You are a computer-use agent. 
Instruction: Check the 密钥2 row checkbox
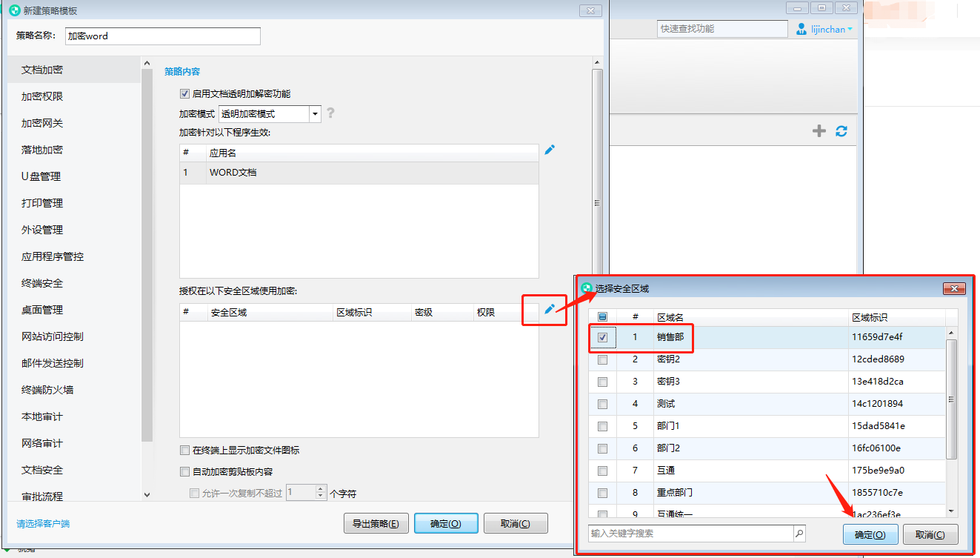tap(602, 359)
